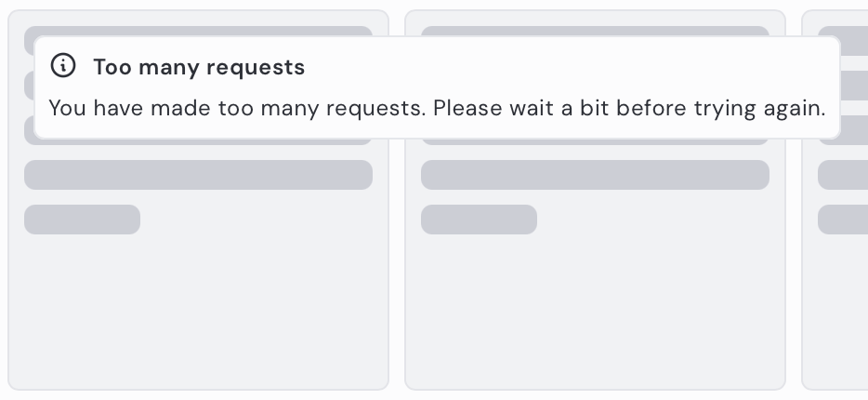Click second card's top bar above the toast
This screenshot has width=868, height=400.
click(595, 31)
